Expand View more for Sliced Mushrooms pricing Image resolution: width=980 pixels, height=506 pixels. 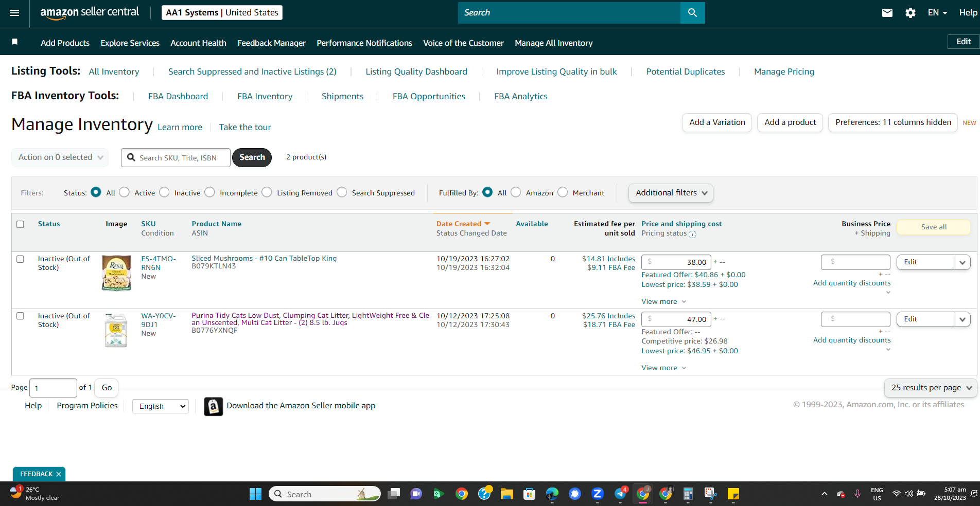pyautogui.click(x=663, y=302)
